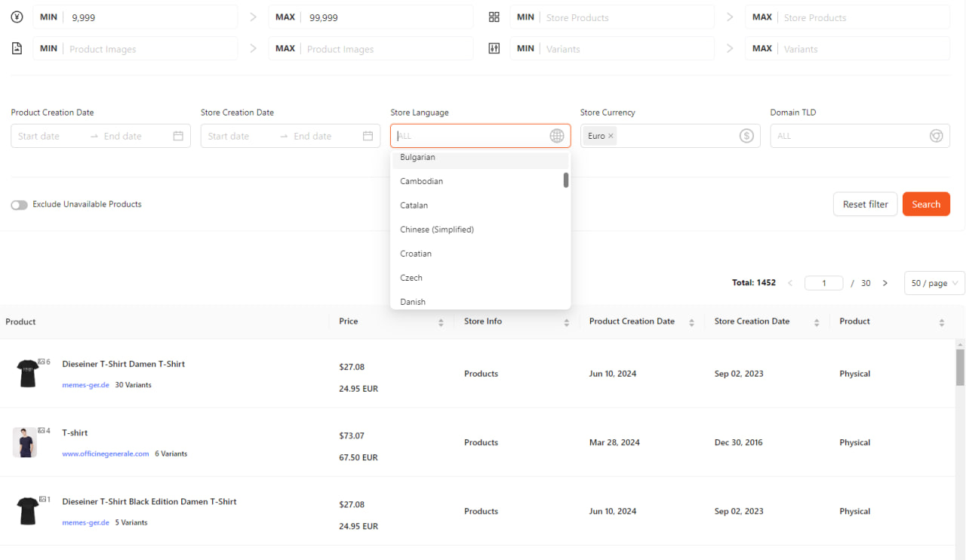966x560 pixels.
Task: Select Cambodian from the language list
Action: click(480, 181)
